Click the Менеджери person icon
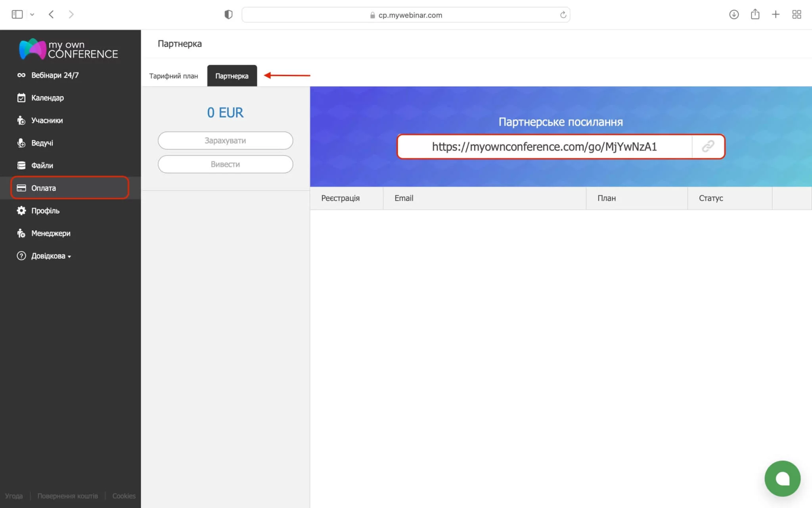 (21, 233)
